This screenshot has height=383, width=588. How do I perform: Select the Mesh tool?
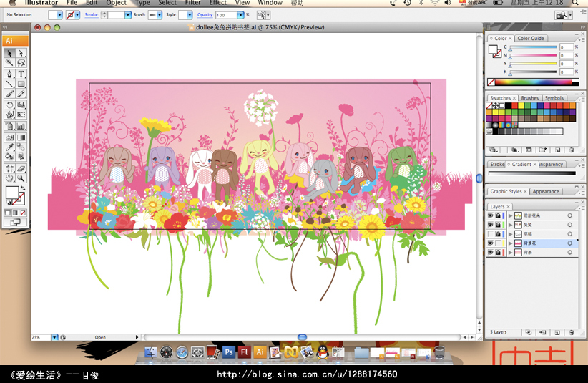point(10,137)
